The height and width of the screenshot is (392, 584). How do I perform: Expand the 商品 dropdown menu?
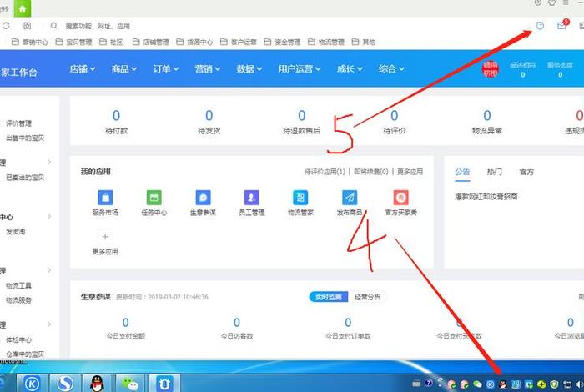[124, 69]
